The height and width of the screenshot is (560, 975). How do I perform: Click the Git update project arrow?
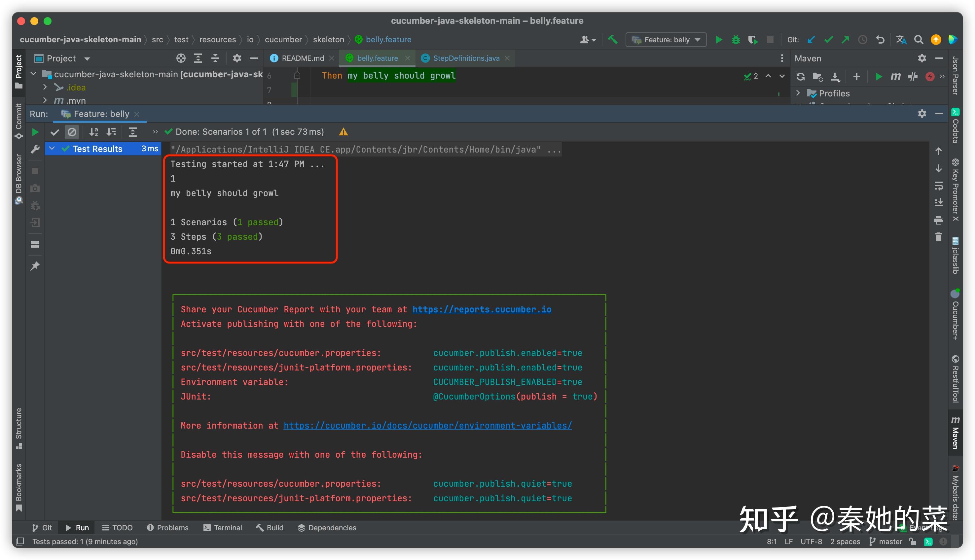click(811, 40)
